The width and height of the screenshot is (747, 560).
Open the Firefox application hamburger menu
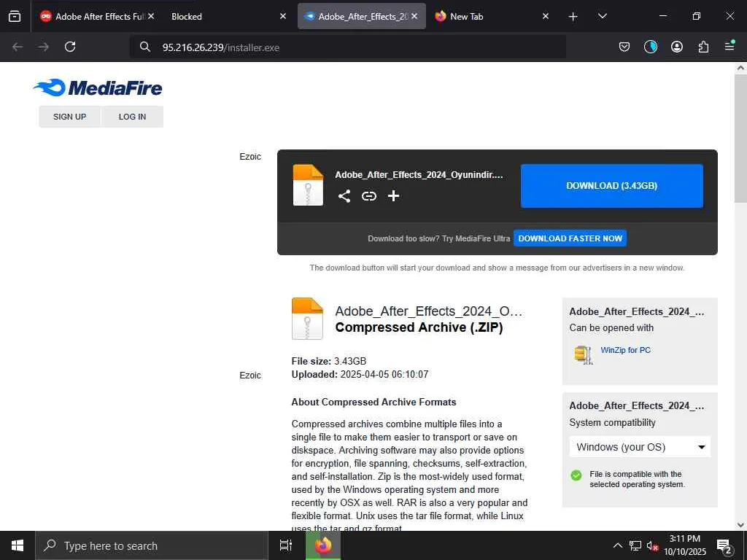(x=729, y=46)
